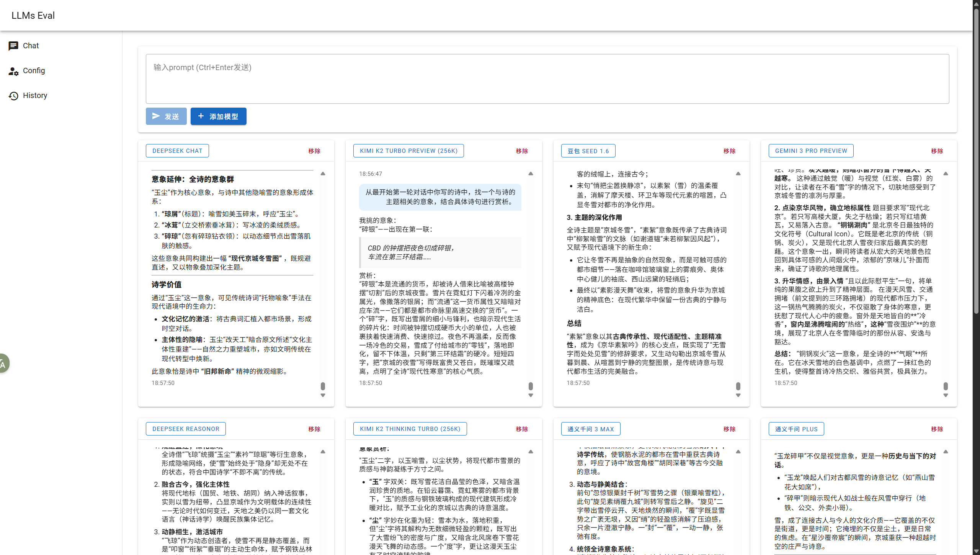Open the History menu item
The width and height of the screenshot is (980, 555).
(35, 95)
